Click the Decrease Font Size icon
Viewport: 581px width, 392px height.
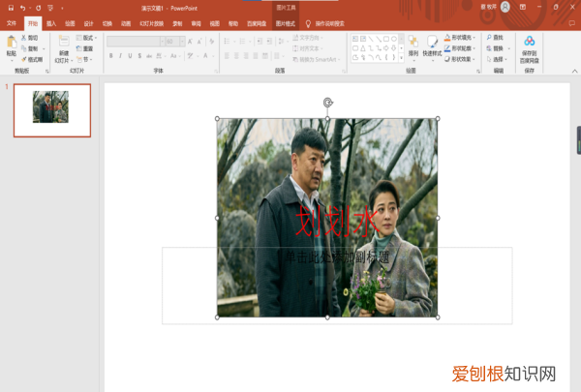coord(199,41)
